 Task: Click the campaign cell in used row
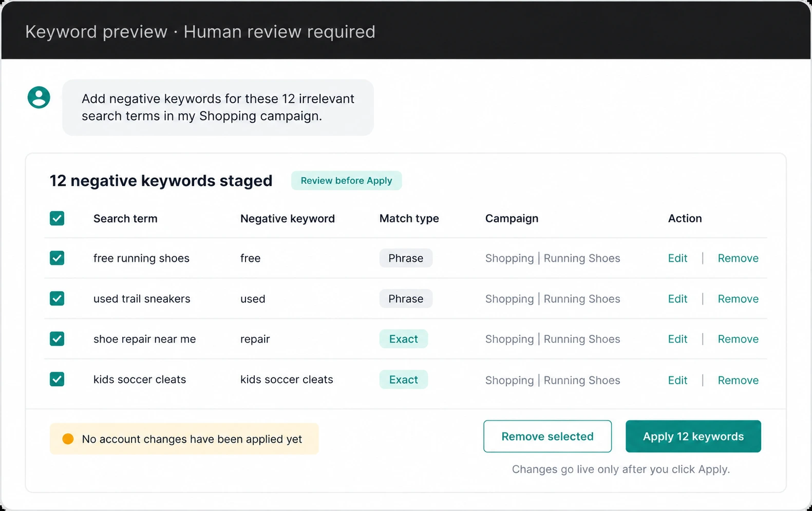[553, 299]
